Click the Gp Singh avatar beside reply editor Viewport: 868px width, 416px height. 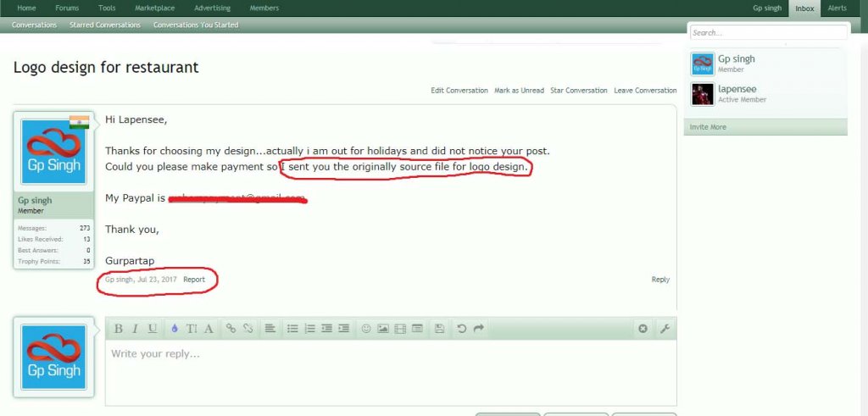[x=53, y=357]
